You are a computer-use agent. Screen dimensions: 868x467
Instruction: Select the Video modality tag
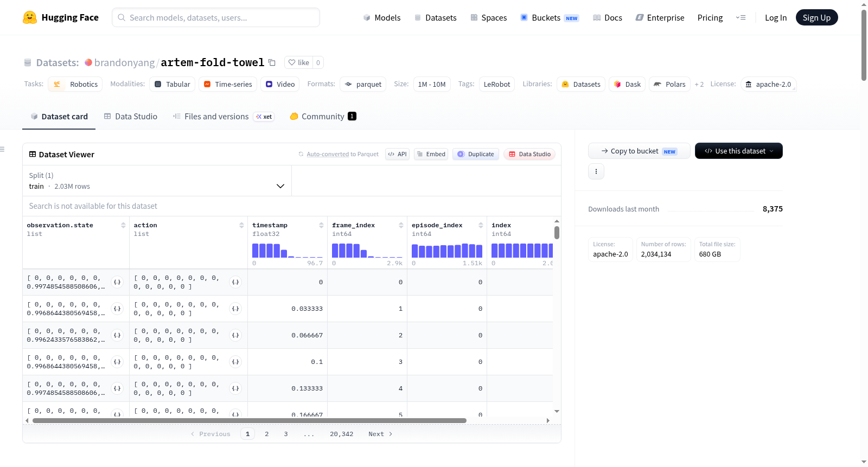(x=280, y=84)
